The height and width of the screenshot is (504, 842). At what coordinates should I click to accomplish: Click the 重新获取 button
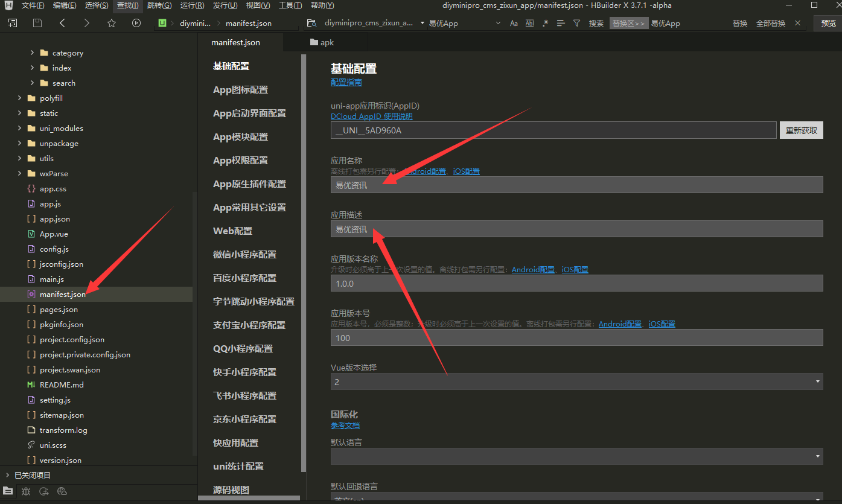coord(801,130)
